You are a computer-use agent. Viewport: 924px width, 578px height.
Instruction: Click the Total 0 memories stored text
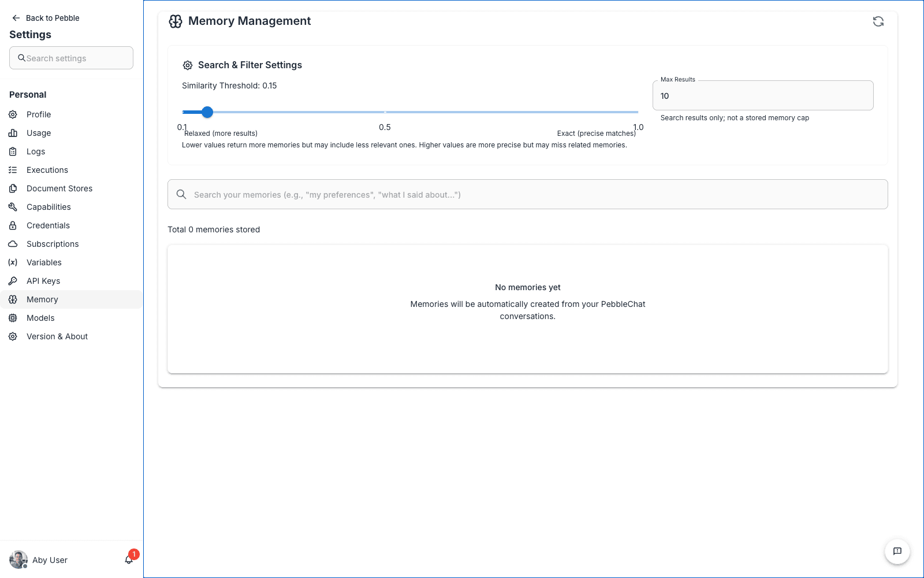click(214, 229)
